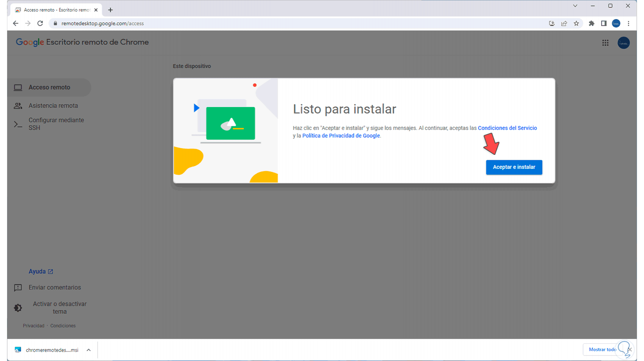This screenshot has height=361, width=644.
Task: Click the install app icon in address bar
Action: click(x=552, y=23)
